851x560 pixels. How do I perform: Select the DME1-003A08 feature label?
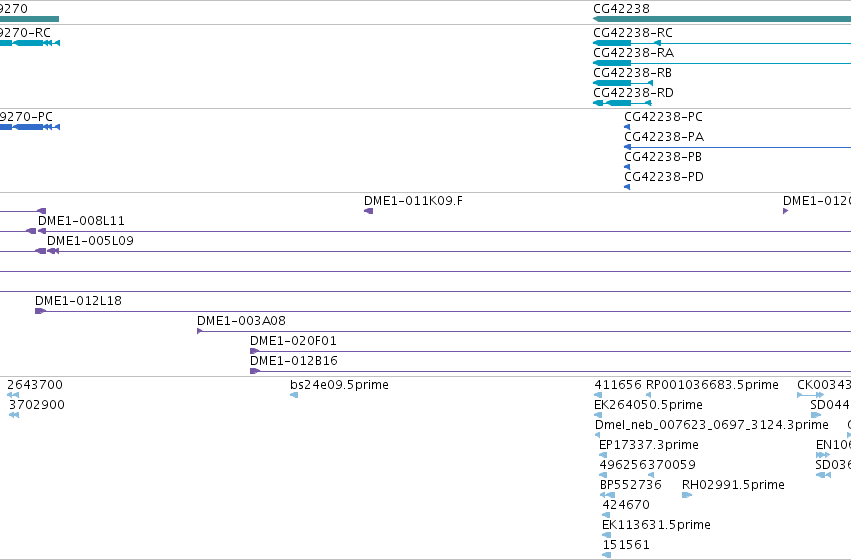pyautogui.click(x=241, y=321)
